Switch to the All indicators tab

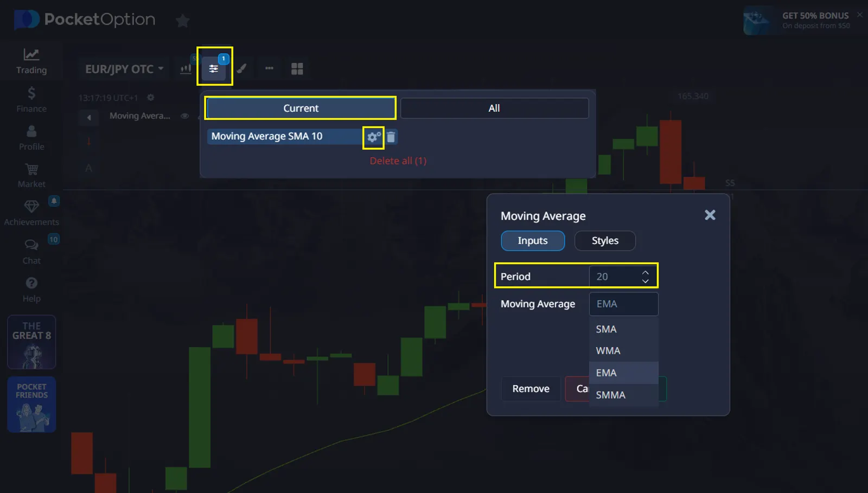click(494, 108)
